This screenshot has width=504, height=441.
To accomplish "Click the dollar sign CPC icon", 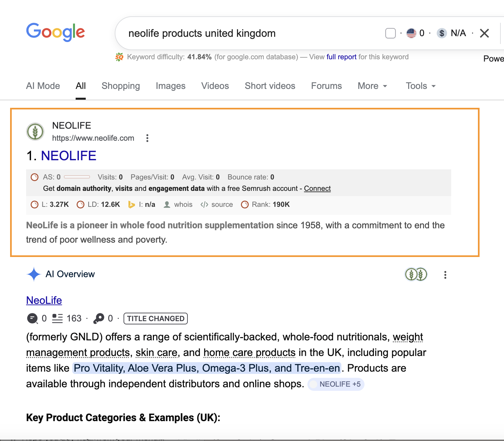I will click(442, 33).
